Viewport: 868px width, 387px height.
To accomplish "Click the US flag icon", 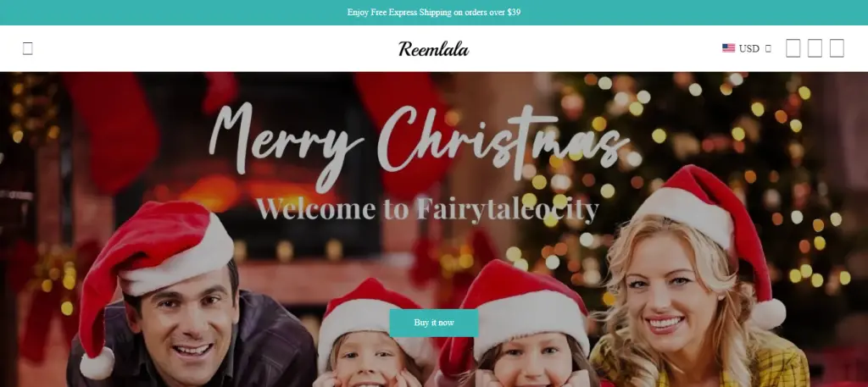I will click(x=728, y=48).
